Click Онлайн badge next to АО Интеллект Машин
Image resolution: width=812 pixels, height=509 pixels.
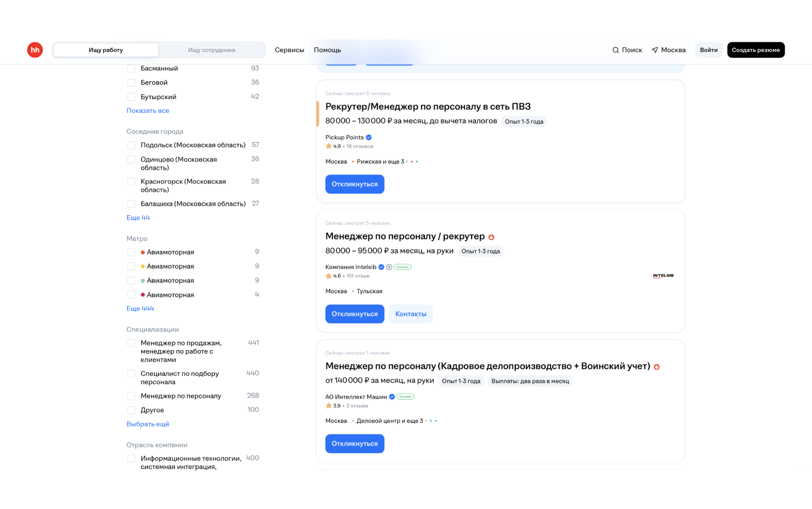(x=405, y=397)
